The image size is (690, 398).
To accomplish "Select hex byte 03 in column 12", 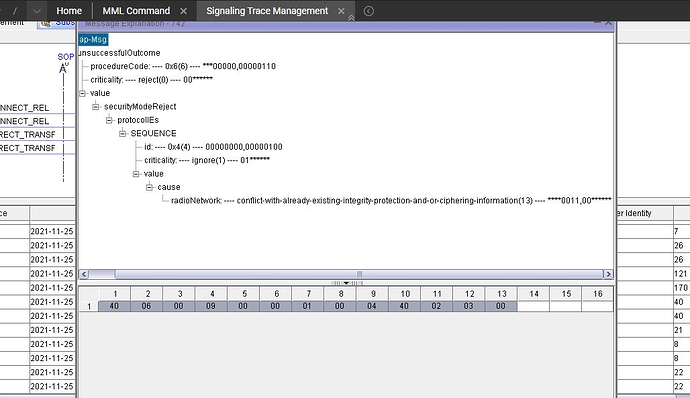I will coord(468,306).
